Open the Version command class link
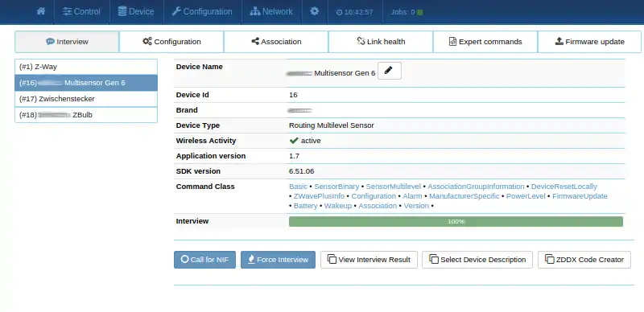This screenshot has width=644, height=312. 416,206
